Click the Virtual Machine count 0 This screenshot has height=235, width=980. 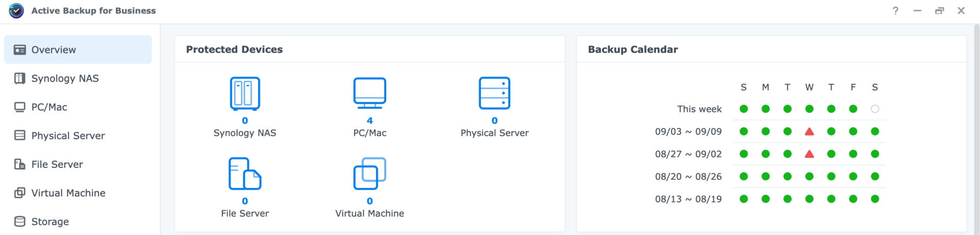click(370, 201)
